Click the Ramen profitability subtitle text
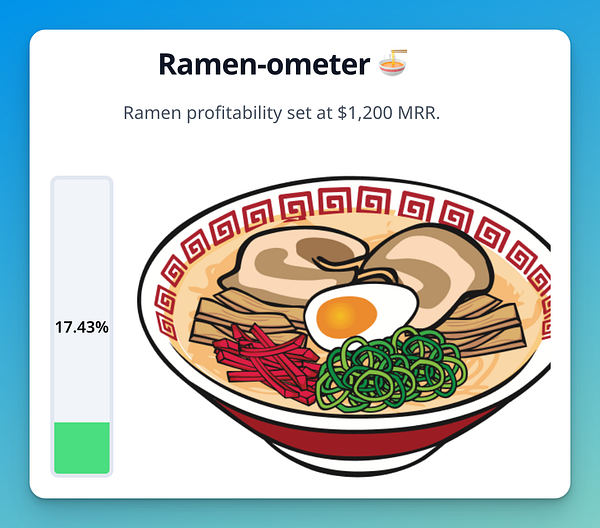Viewport: 600px width, 528px height. pyautogui.click(x=282, y=113)
